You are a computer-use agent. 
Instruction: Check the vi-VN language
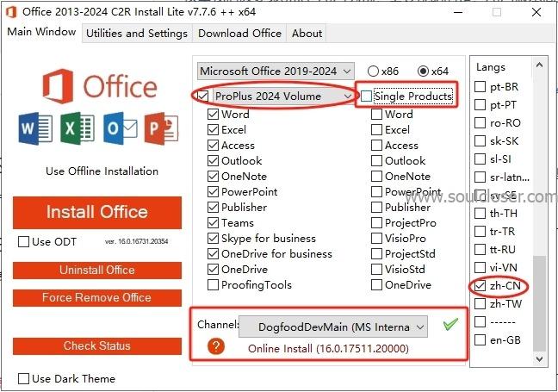click(x=480, y=267)
